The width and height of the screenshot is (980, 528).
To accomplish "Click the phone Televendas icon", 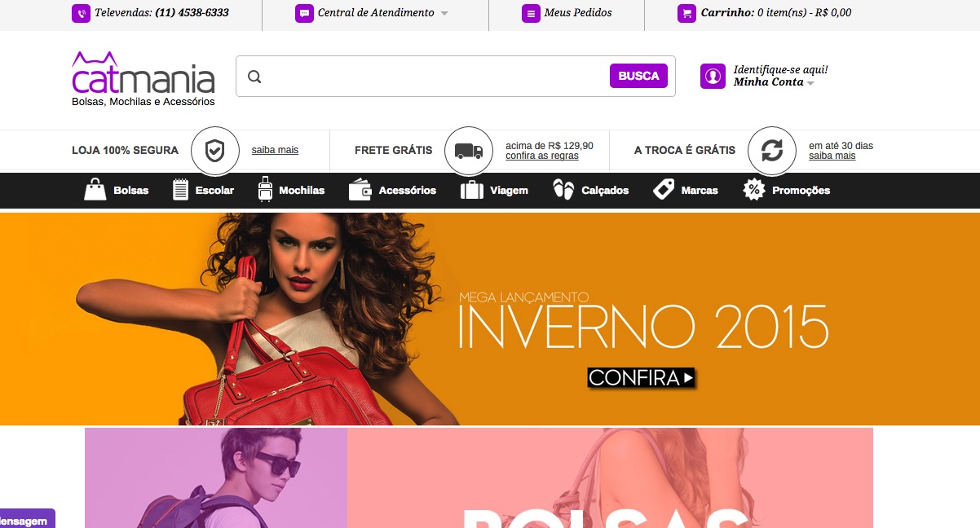I will (81, 14).
